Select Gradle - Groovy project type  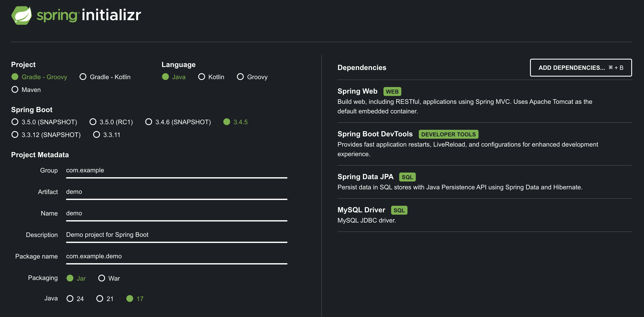39,77
